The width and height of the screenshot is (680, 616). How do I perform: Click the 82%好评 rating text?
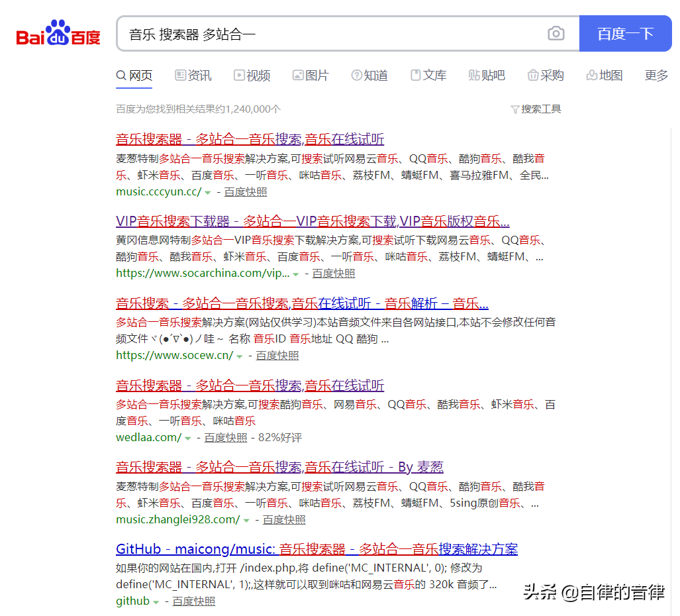pyautogui.click(x=280, y=437)
